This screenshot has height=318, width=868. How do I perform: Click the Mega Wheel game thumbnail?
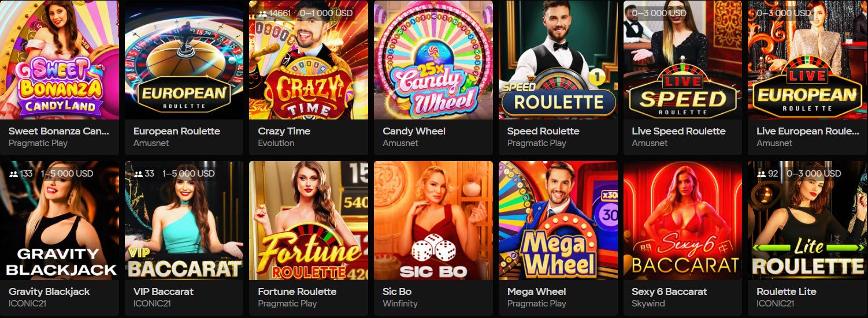pos(558,220)
